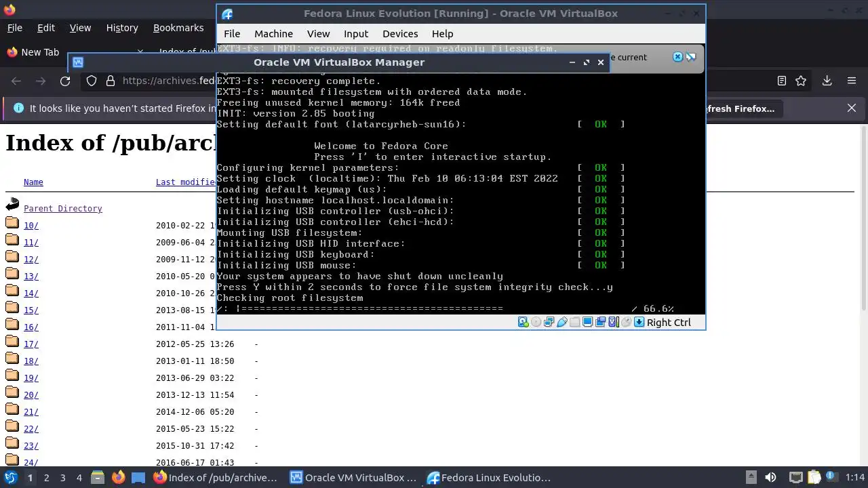The image size is (868, 488).
Task: Open the 15/ directory link
Action: point(31,310)
